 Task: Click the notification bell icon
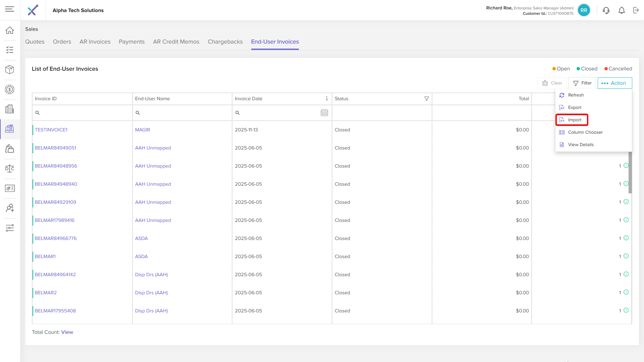click(622, 10)
